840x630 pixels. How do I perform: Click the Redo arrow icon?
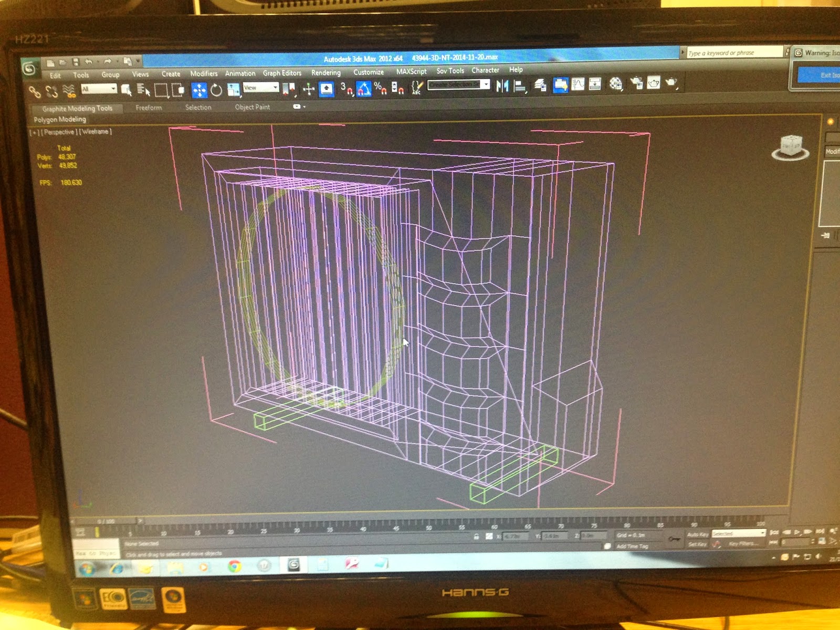(x=107, y=61)
